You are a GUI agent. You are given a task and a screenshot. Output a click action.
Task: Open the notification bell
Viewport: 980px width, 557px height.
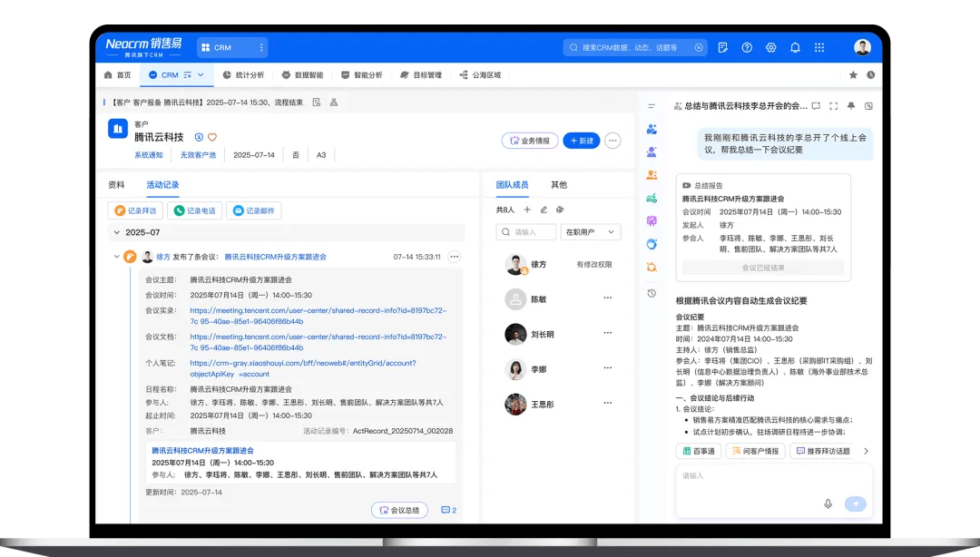795,47
